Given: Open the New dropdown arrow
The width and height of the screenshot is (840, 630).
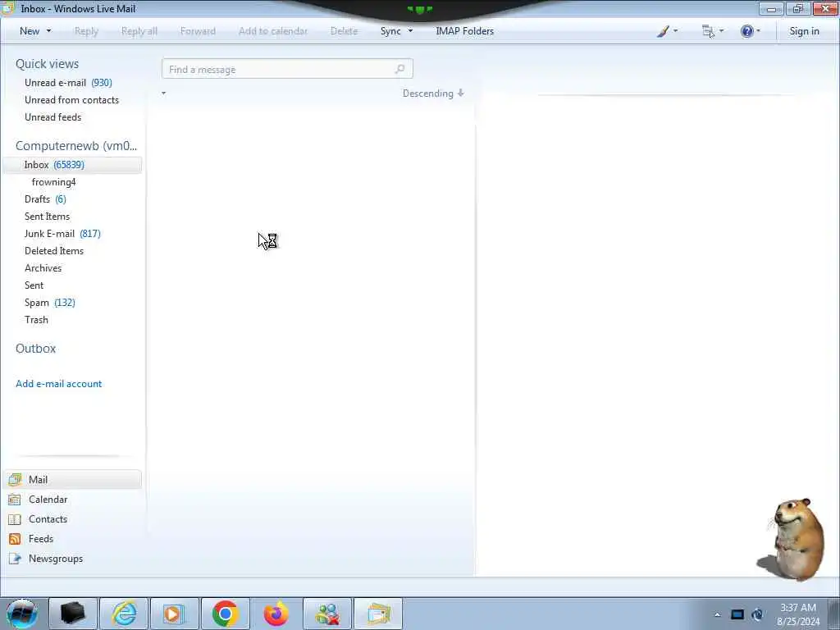Looking at the screenshot, I should pos(48,31).
